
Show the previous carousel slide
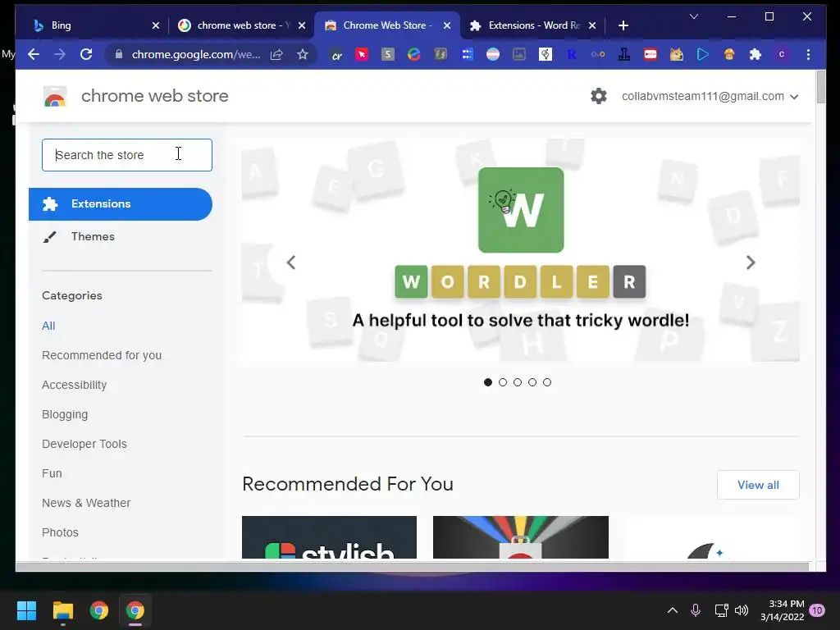click(291, 262)
